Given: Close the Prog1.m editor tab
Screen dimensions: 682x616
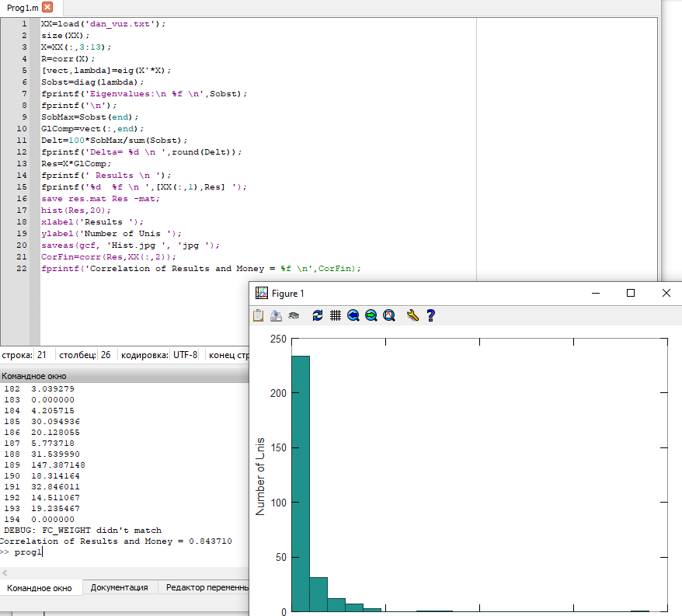Looking at the screenshot, I should pos(47,7).
